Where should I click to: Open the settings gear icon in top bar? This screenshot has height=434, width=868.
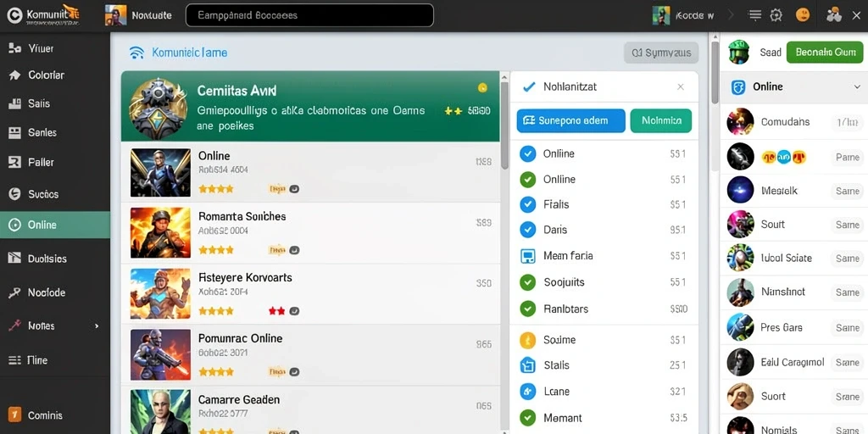tap(776, 15)
